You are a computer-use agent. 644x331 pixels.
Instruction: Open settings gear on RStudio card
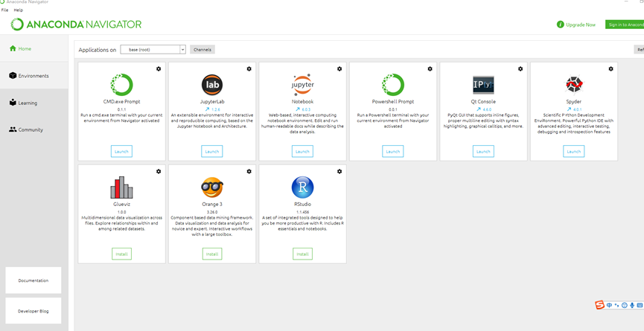click(339, 171)
